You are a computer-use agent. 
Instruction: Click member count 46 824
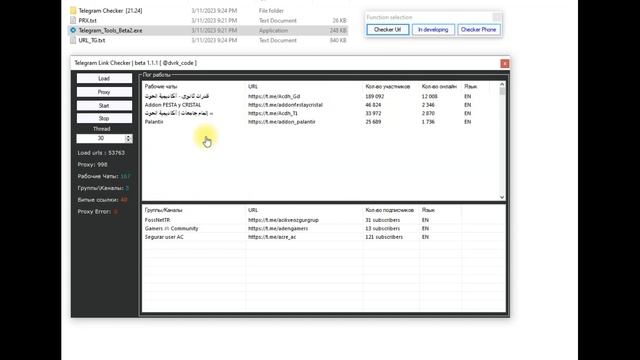click(373, 105)
